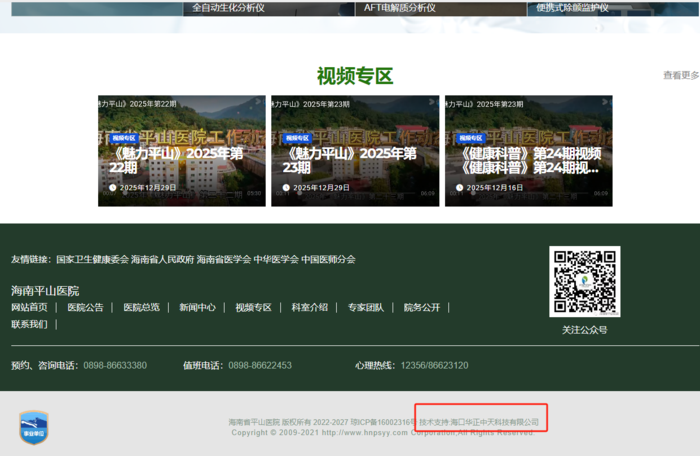
Task: Click 心理热线 label
Action: [x=375, y=365]
